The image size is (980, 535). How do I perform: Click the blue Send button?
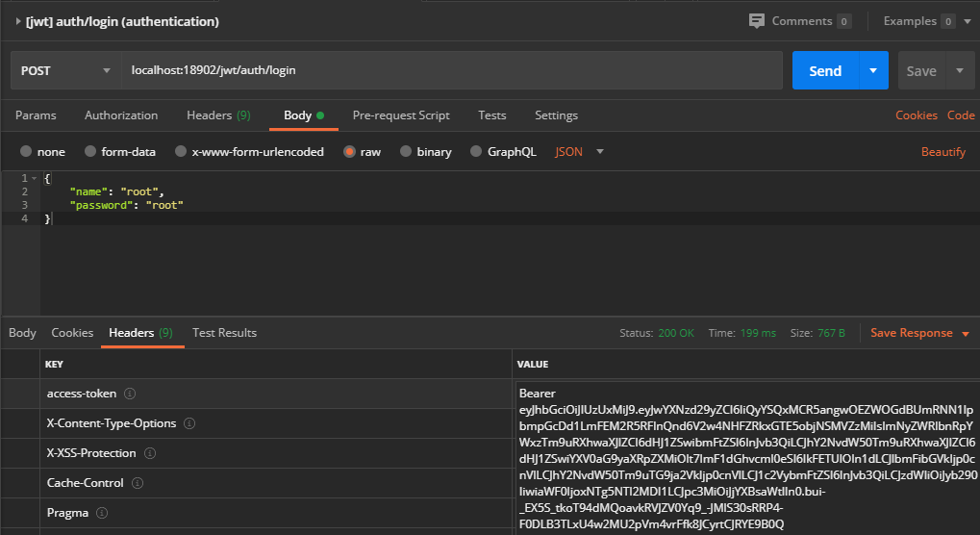click(x=825, y=70)
